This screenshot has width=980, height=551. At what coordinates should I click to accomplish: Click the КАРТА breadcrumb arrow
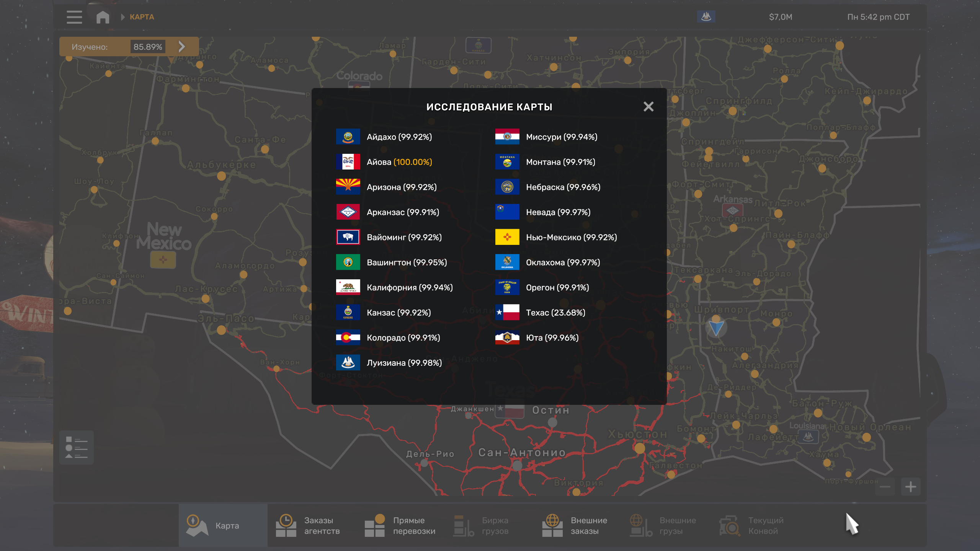(x=123, y=17)
